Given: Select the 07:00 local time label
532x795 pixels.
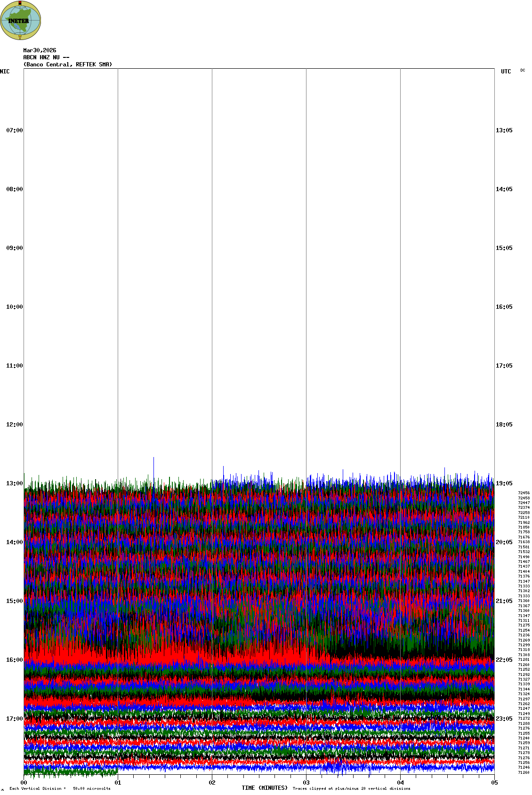Looking at the screenshot, I should coord(14,130).
